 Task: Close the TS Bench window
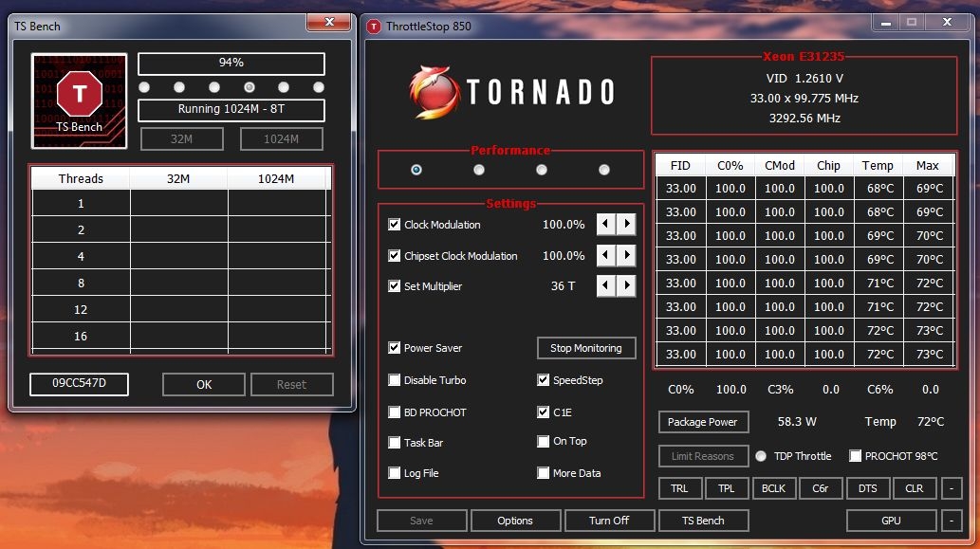(329, 23)
